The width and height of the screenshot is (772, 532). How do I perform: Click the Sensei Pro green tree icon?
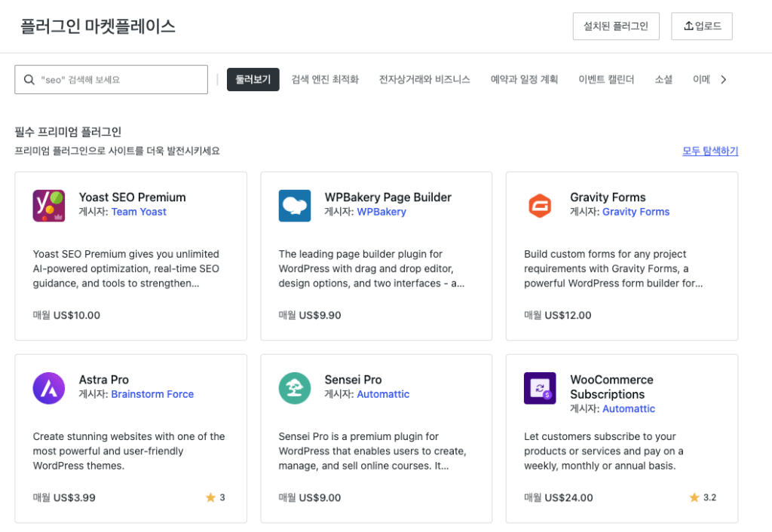295,388
